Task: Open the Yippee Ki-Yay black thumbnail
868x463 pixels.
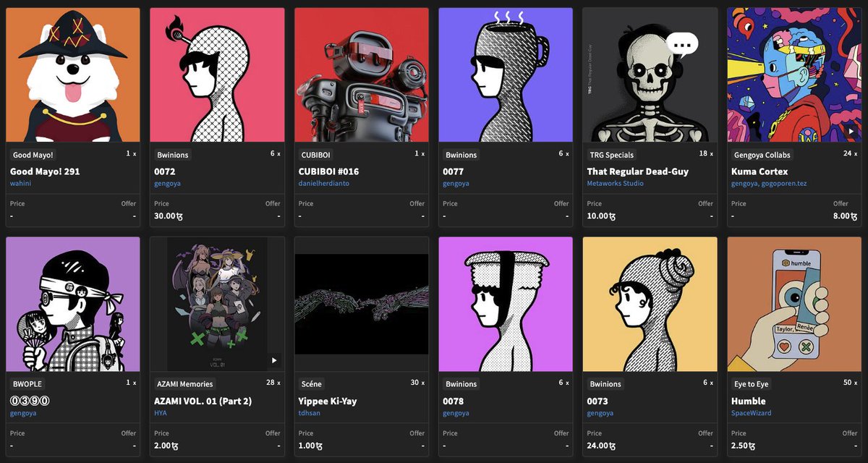Action: click(362, 305)
